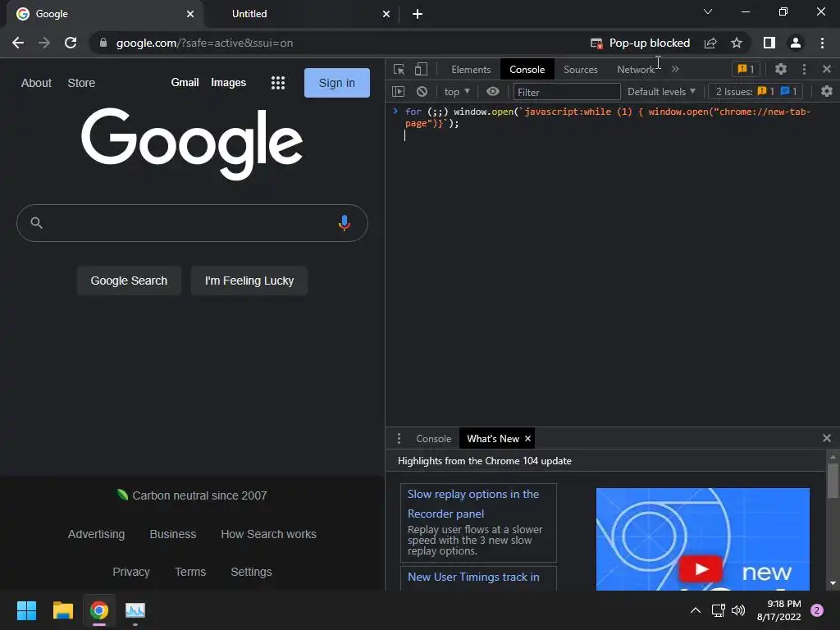Switch to the Network tab
Image resolution: width=840 pixels, height=630 pixels.
pos(636,70)
